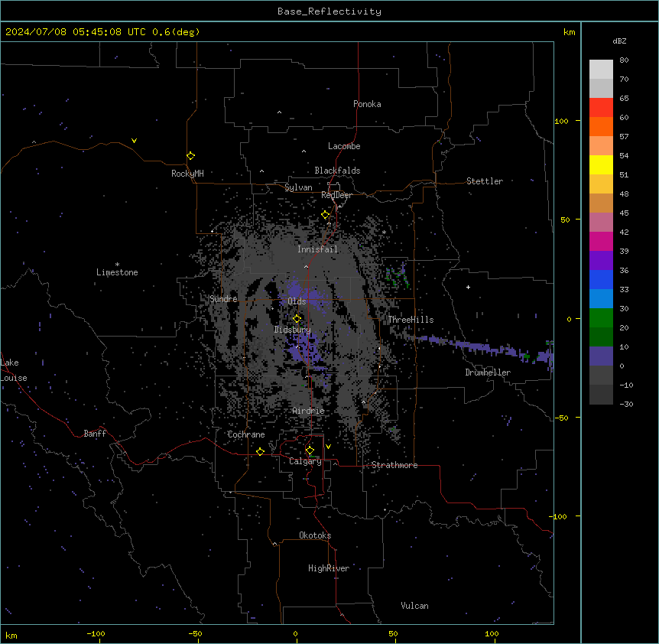Click the Lacombe city label

[344, 146]
